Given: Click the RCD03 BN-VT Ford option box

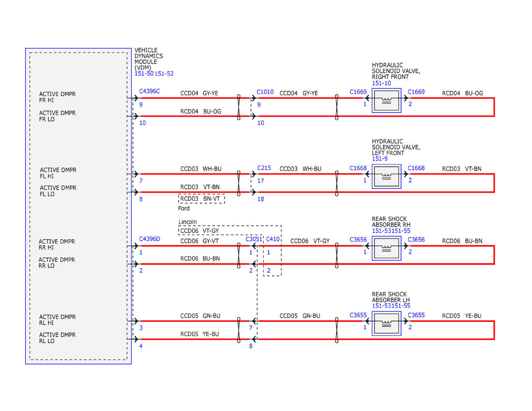Looking at the screenshot, I should (x=202, y=199).
